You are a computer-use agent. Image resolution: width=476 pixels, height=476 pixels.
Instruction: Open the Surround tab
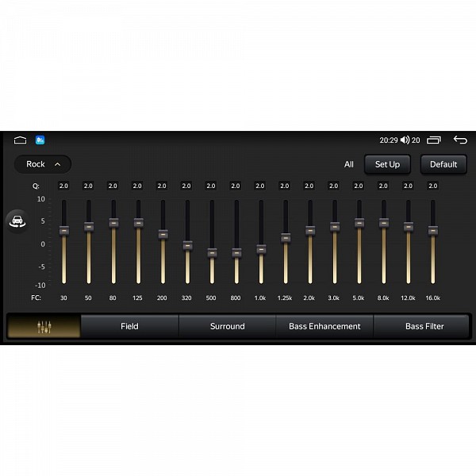click(x=227, y=326)
